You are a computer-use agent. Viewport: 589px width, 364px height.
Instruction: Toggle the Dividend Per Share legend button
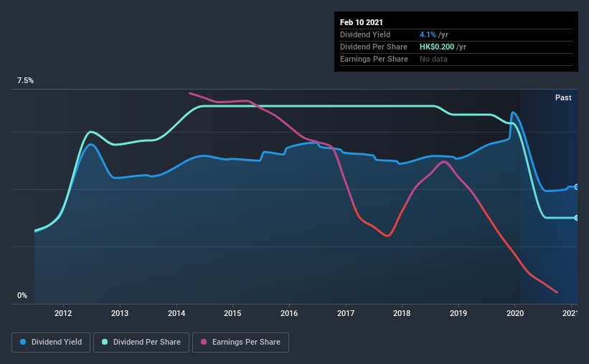point(141,343)
